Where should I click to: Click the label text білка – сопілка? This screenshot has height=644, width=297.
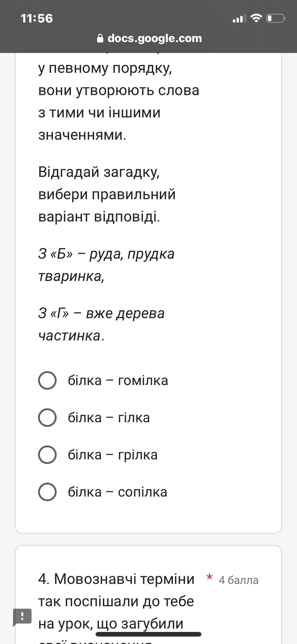pyautogui.click(x=118, y=492)
